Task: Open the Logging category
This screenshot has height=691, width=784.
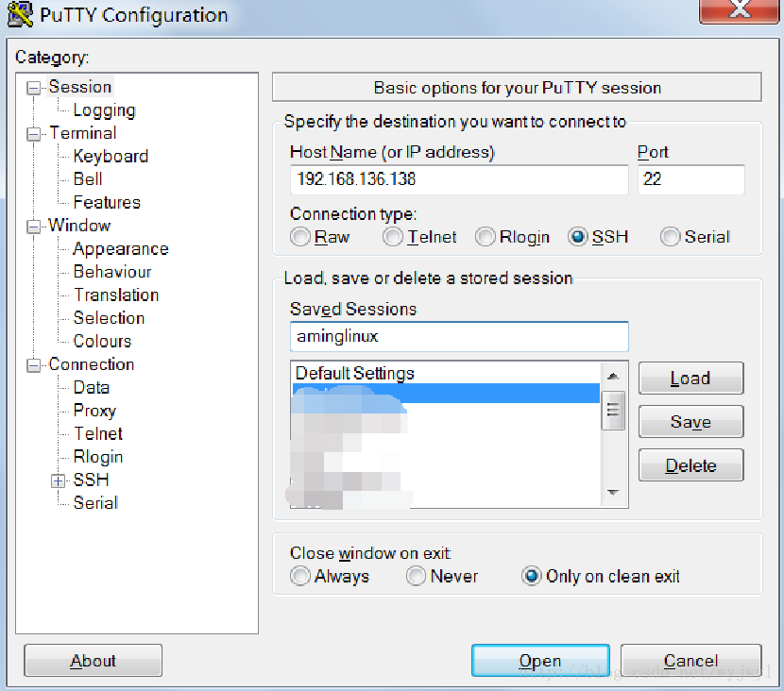Action: (x=104, y=110)
